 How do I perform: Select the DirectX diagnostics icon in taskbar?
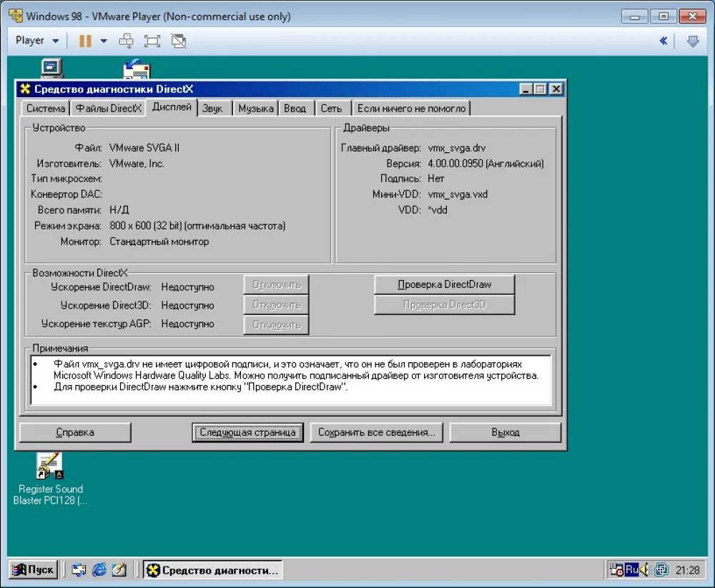tap(211, 569)
